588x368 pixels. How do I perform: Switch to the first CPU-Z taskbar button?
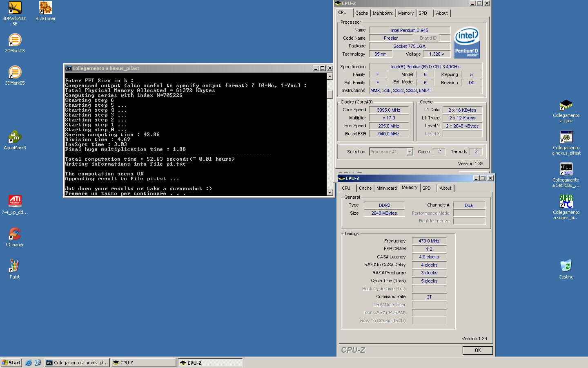(143, 363)
